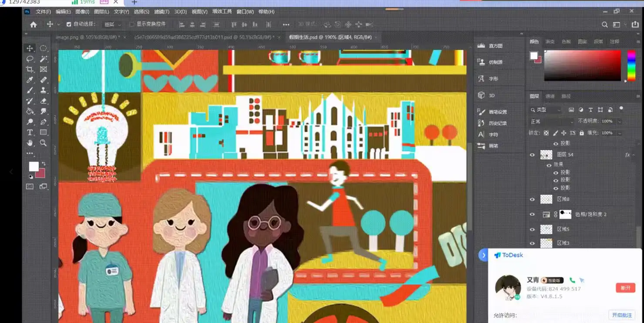
Task: Hide the 区域8 layer
Action: tap(532, 200)
